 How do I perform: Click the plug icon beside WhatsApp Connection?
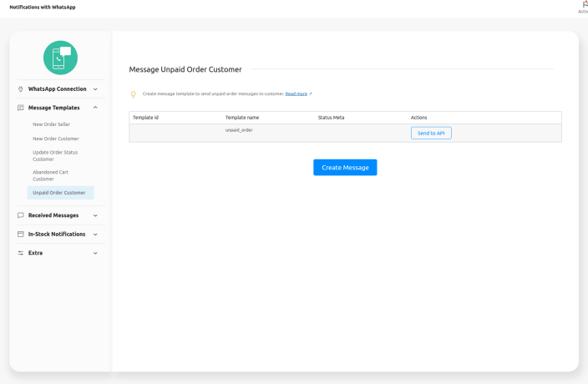(21, 88)
